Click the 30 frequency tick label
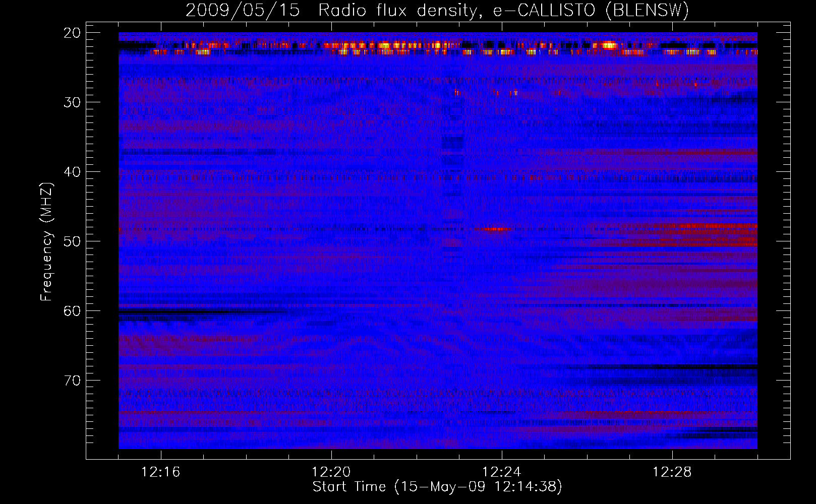Image resolution: width=816 pixels, height=504 pixels. pos(73,102)
